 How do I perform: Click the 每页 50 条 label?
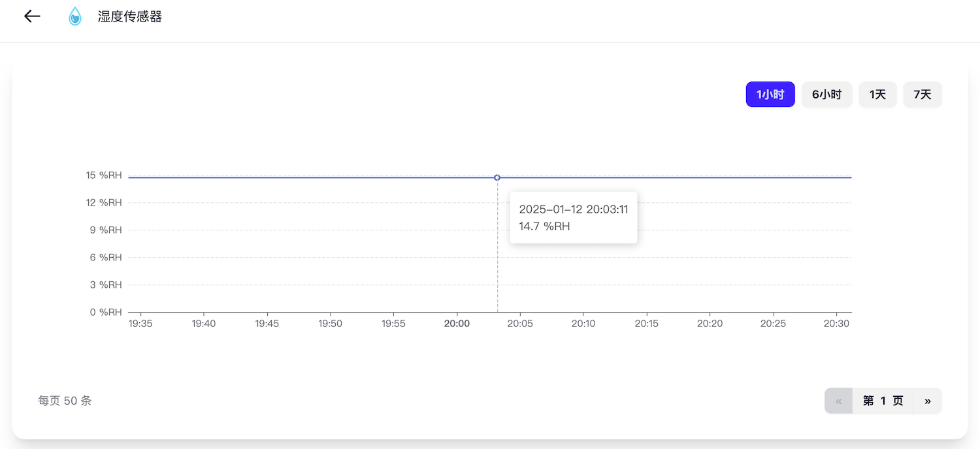click(x=65, y=401)
